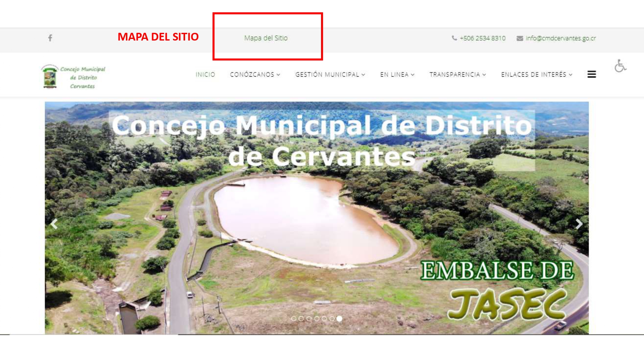Open the Inicio menu item

(205, 75)
